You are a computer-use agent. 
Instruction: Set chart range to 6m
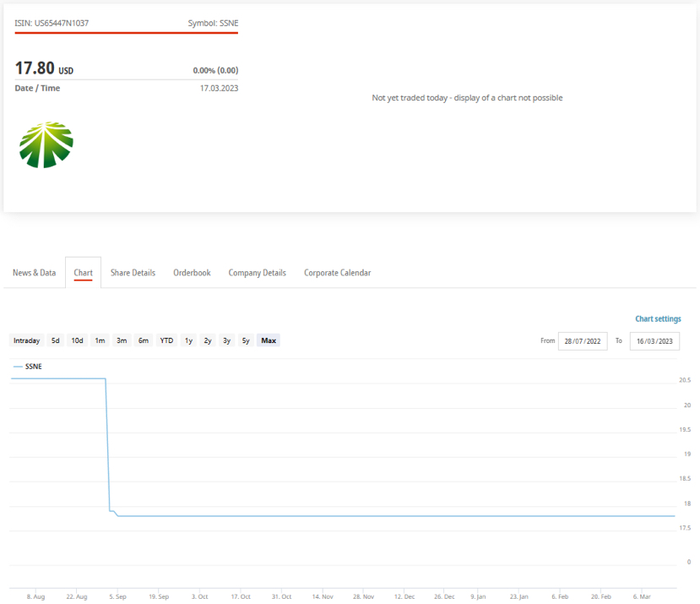pyautogui.click(x=144, y=340)
